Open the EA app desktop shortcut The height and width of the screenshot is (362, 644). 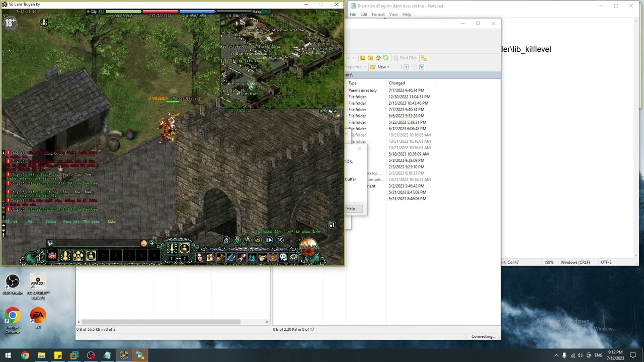point(38,319)
